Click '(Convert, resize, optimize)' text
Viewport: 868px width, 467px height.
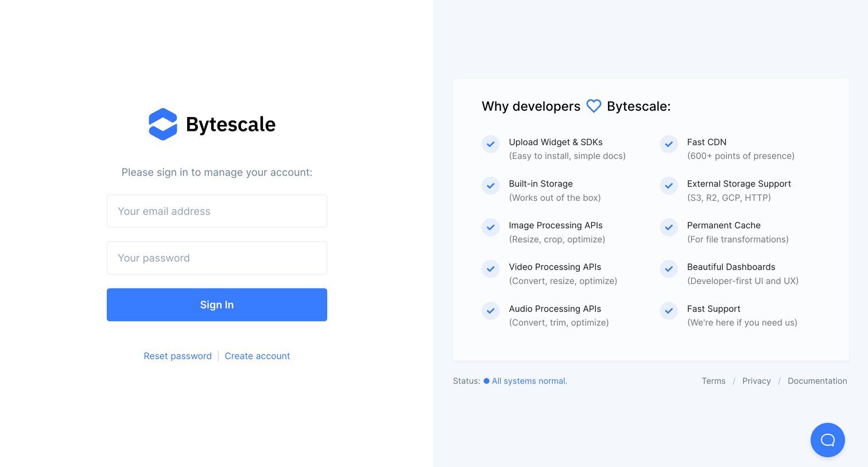pyautogui.click(x=563, y=281)
